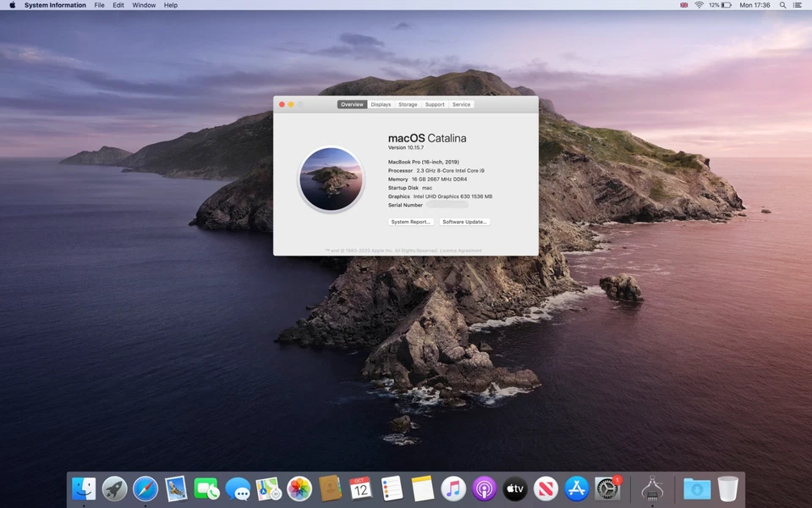Launch Launchpad rocket icon in Dock

coord(114,489)
